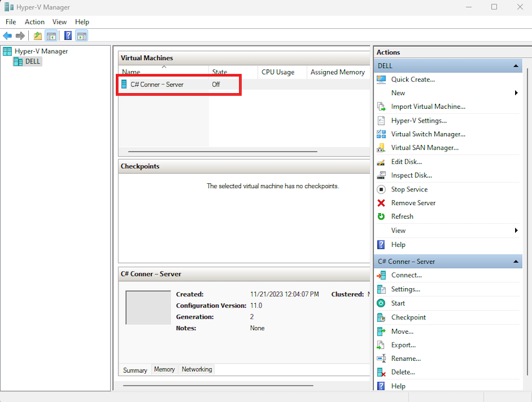Launch the Virtual Switch Manager
Viewport: 532px width, 402px height.
pos(422,134)
